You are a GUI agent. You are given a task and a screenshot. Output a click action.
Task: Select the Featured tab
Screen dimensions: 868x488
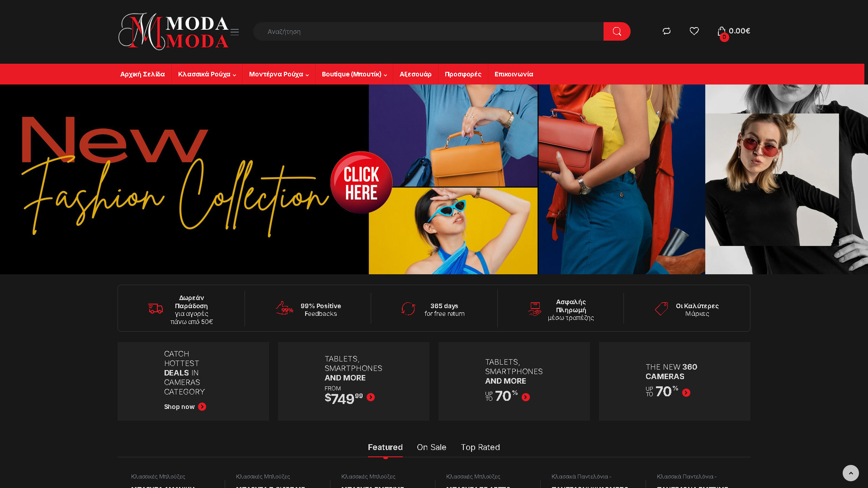385,447
